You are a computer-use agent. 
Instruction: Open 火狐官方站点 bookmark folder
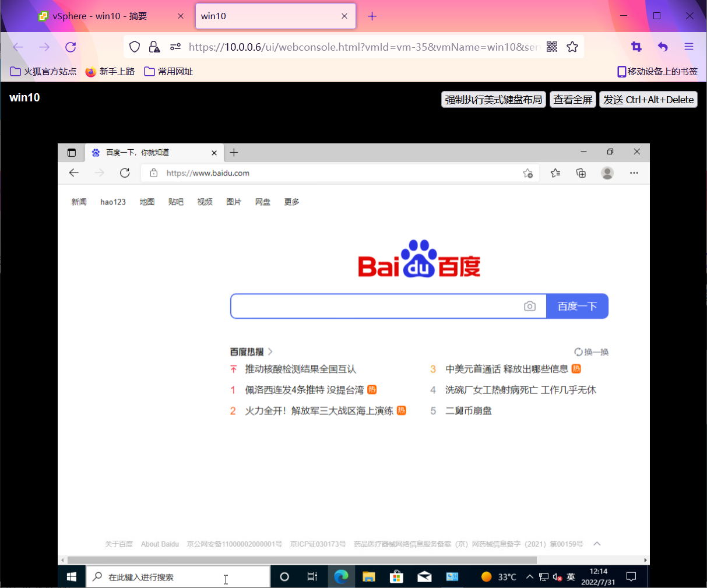click(x=44, y=72)
